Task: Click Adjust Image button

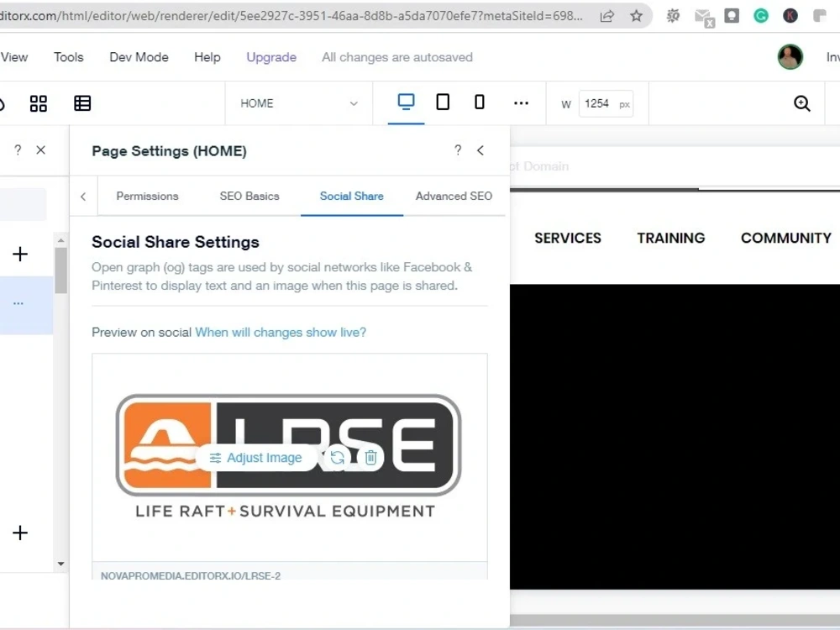Action: (256, 458)
